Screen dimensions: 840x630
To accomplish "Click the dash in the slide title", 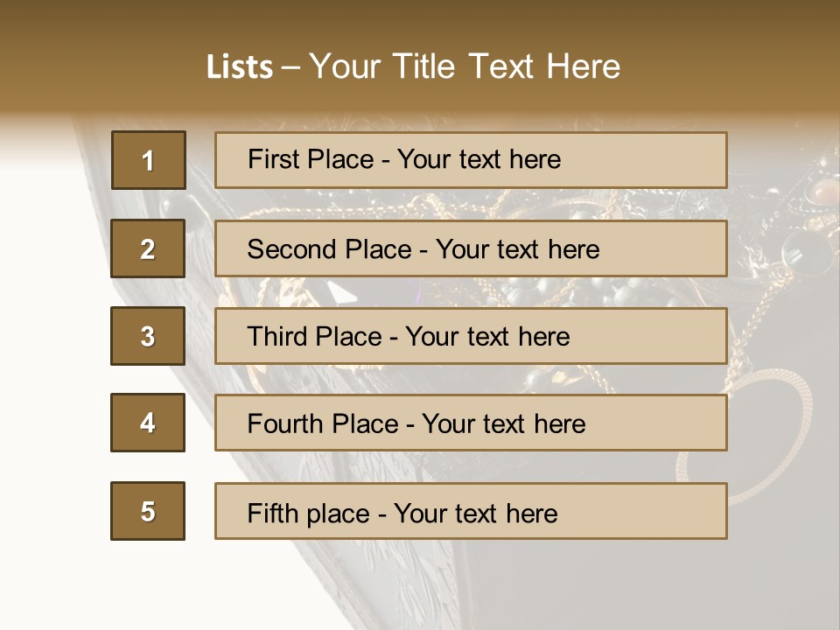I will (x=290, y=67).
